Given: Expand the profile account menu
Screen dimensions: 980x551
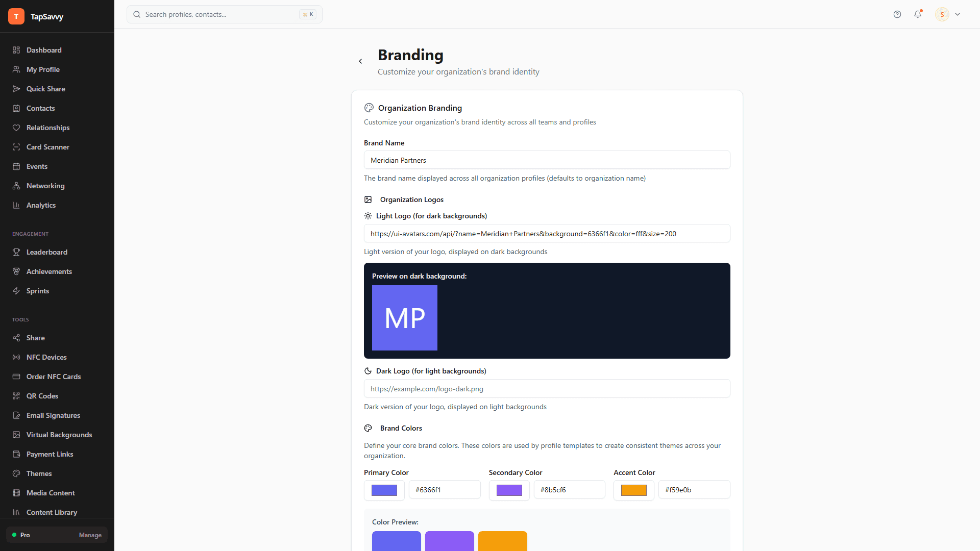Looking at the screenshot, I should (958, 14).
